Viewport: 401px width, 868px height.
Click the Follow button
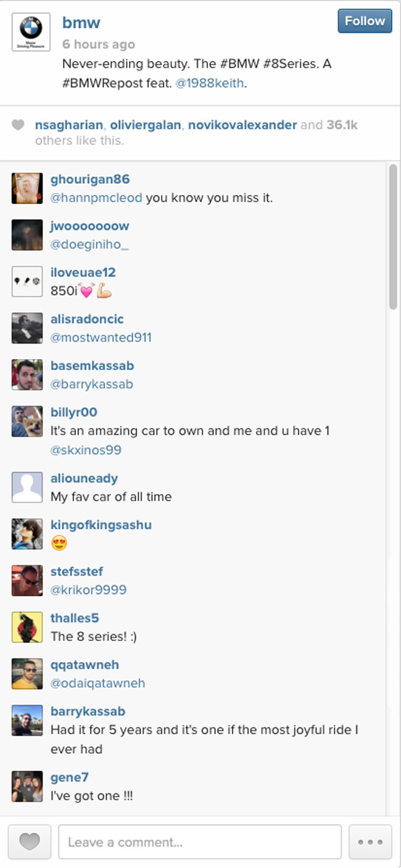pos(364,20)
